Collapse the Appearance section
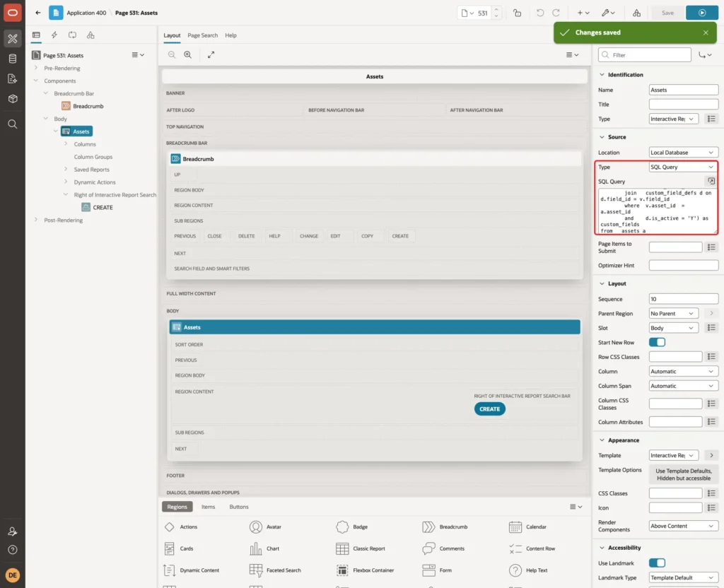This screenshot has height=588, width=724. click(x=602, y=440)
